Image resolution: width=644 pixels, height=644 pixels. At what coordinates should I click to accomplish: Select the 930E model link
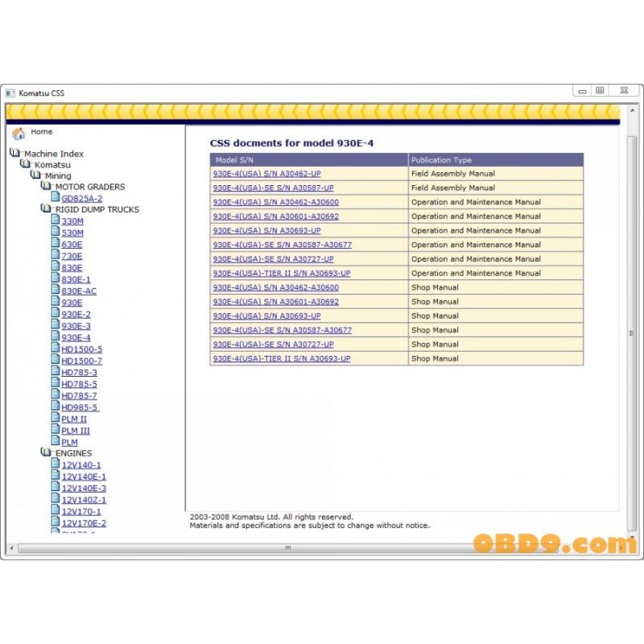(x=72, y=303)
